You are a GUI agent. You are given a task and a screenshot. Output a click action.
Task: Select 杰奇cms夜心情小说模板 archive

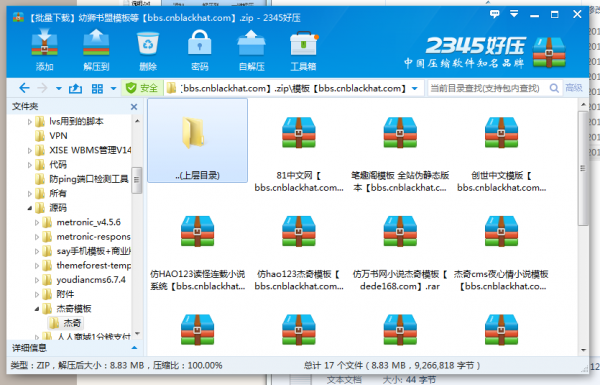pos(501,252)
